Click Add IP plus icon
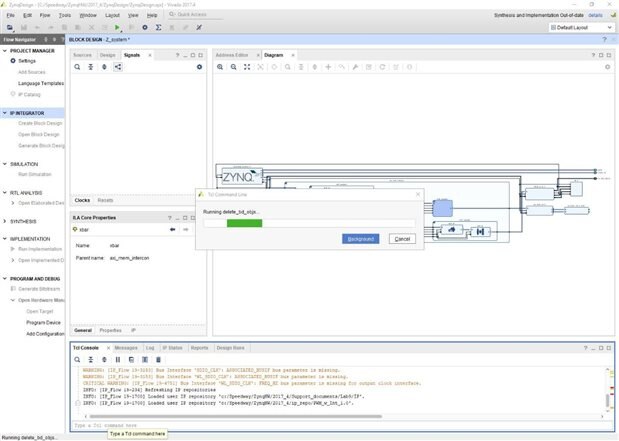 point(329,67)
